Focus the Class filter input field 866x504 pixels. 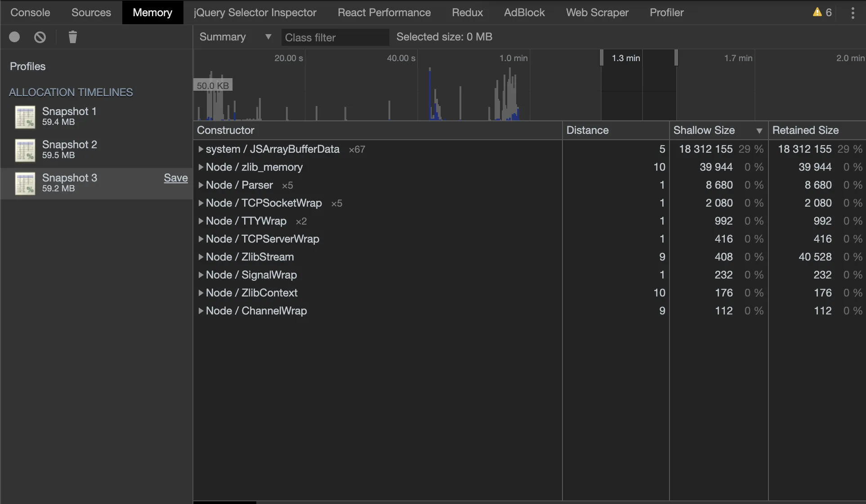click(x=335, y=37)
